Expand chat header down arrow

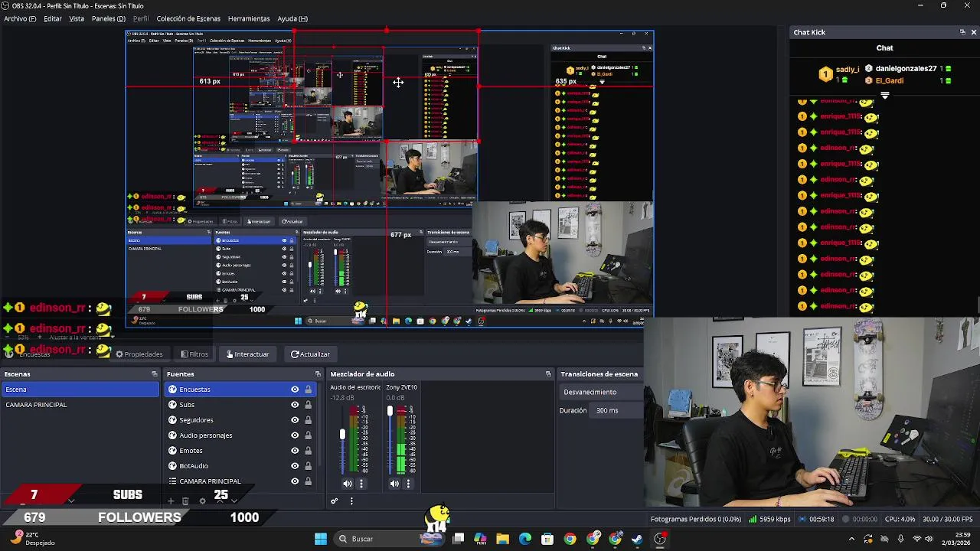pyautogui.click(x=885, y=96)
